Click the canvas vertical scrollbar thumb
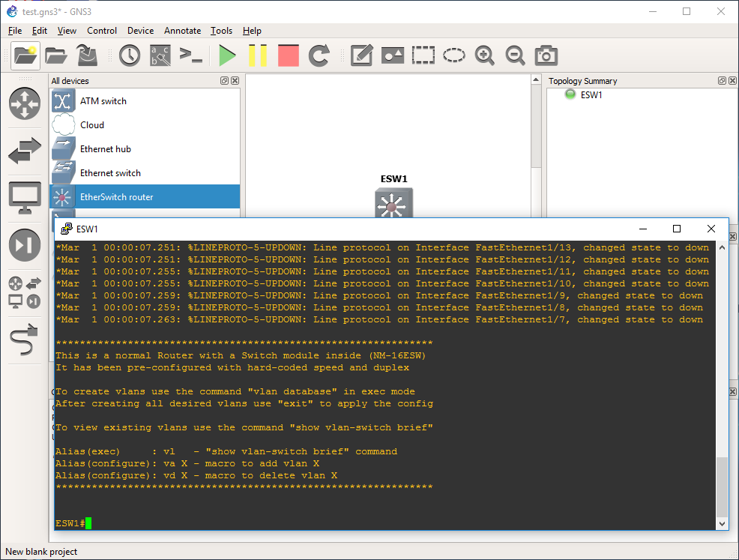Image resolution: width=739 pixels, height=560 pixels. pyautogui.click(x=536, y=126)
